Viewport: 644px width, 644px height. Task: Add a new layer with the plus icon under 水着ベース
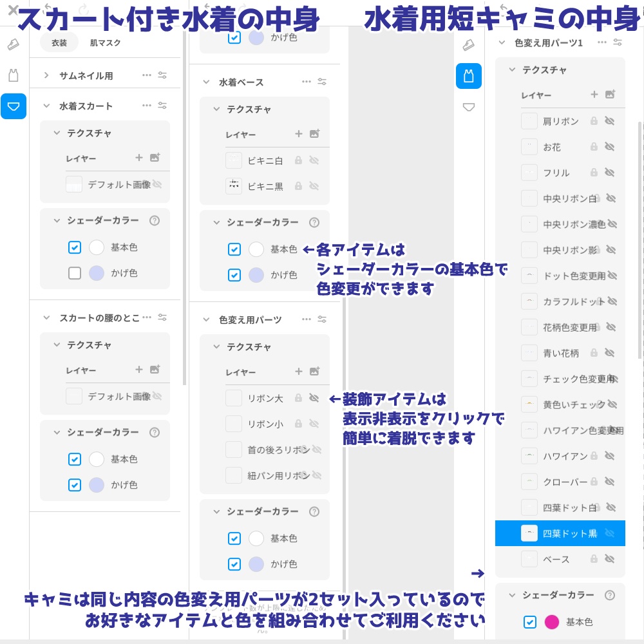click(x=298, y=133)
